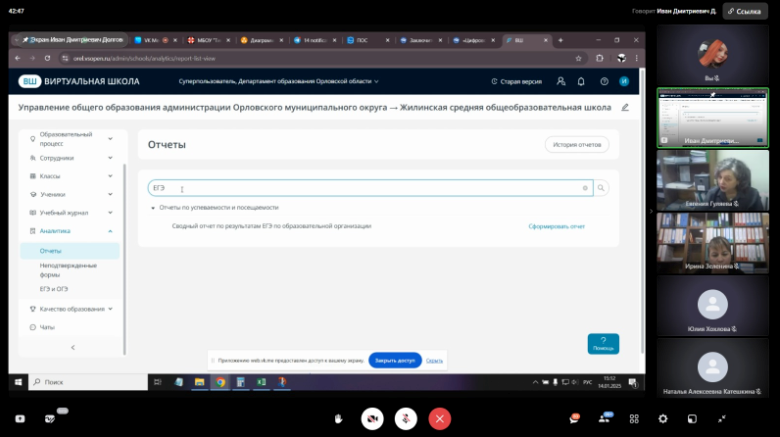This screenshot has width=780, height=437.
Task: Click the История отчетов button
Action: (x=576, y=145)
